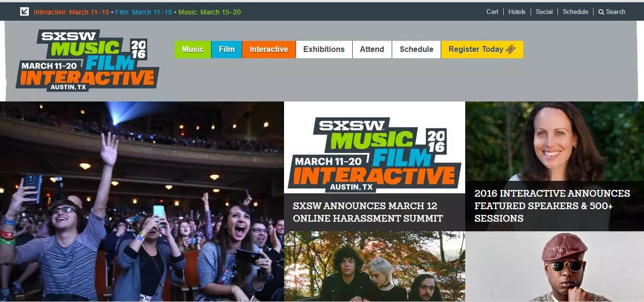Click the ticket icon on the Register Today button
The height and width of the screenshot is (302, 644).
click(x=510, y=49)
